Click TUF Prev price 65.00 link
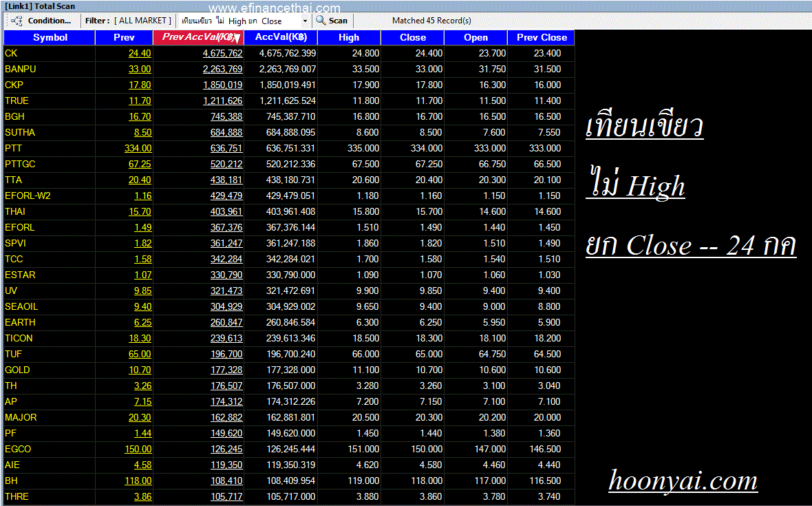Image resolution: width=812 pixels, height=506 pixels. [x=140, y=355]
